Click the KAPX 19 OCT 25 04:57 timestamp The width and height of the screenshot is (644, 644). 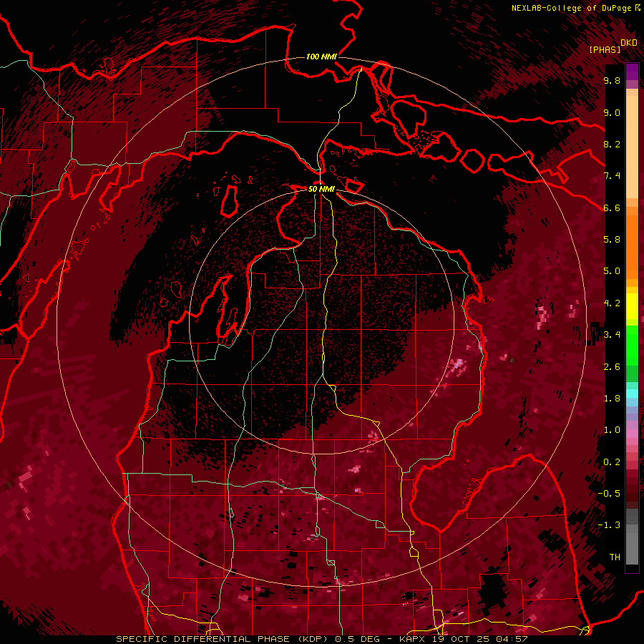click(463, 639)
